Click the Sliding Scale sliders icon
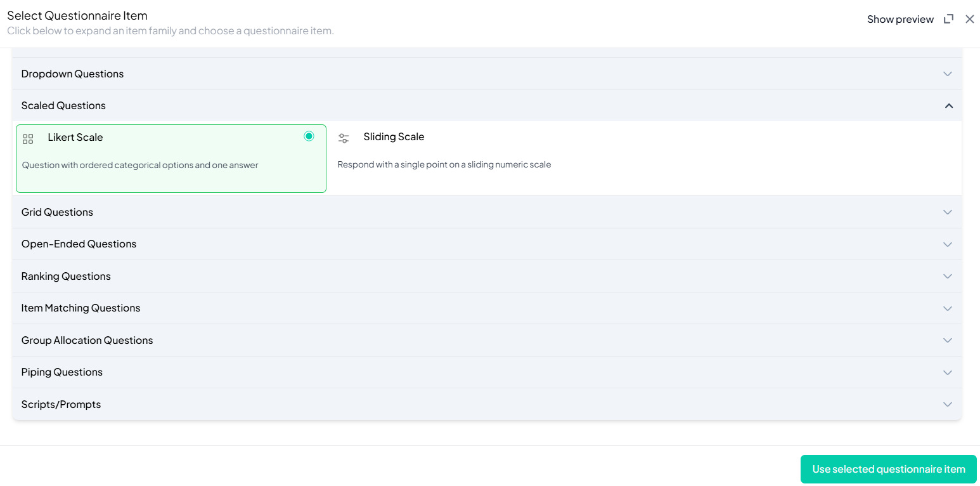 pyautogui.click(x=344, y=138)
